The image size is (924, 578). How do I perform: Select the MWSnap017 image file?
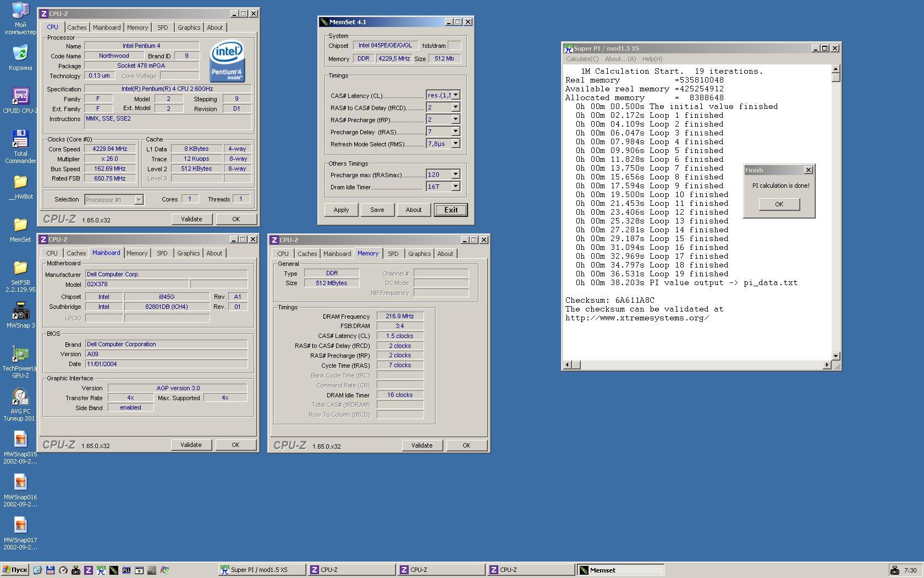click(20, 533)
